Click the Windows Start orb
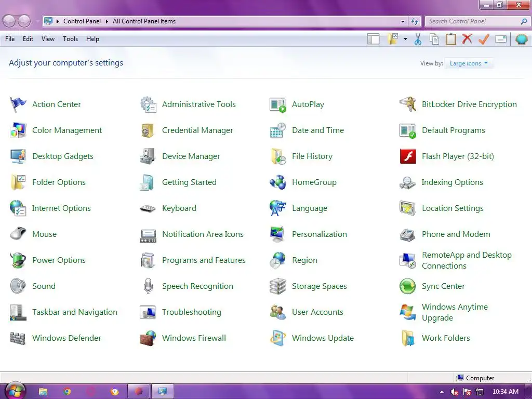This screenshot has height=399, width=532. click(15, 391)
